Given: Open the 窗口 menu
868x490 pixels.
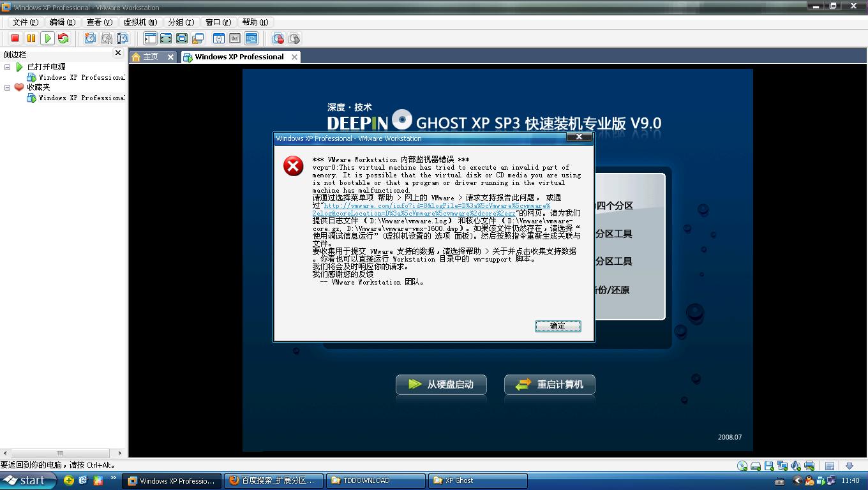Looking at the screenshot, I should pyautogui.click(x=218, y=22).
